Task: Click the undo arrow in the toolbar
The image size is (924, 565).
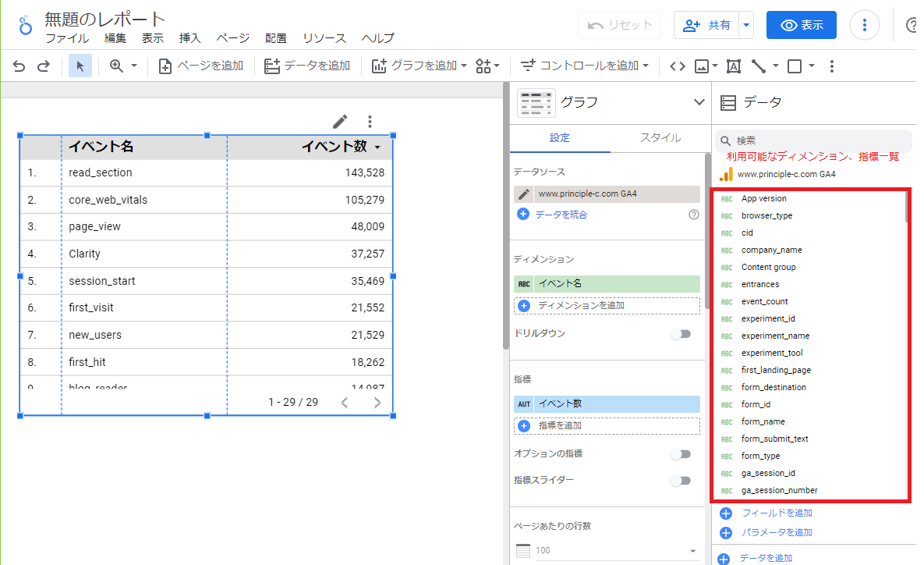Action: (x=19, y=66)
